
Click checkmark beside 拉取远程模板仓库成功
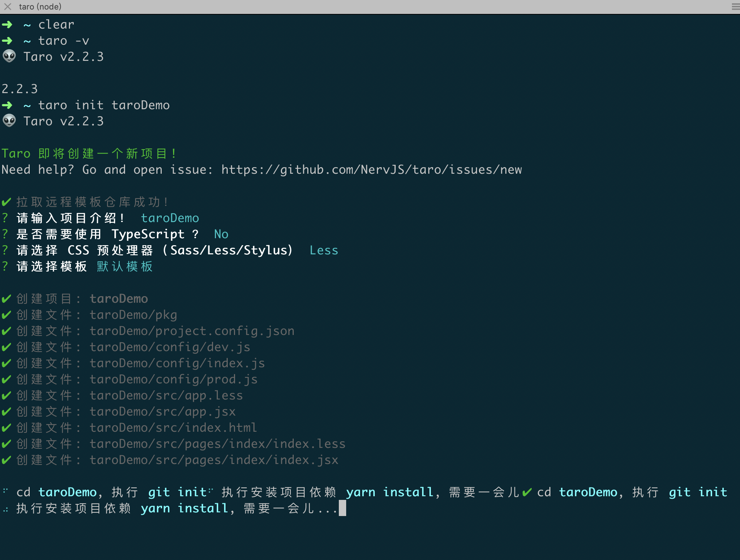[6, 202]
